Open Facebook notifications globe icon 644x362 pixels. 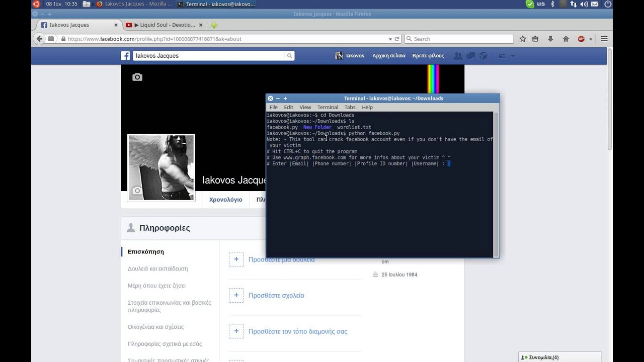tap(484, 56)
